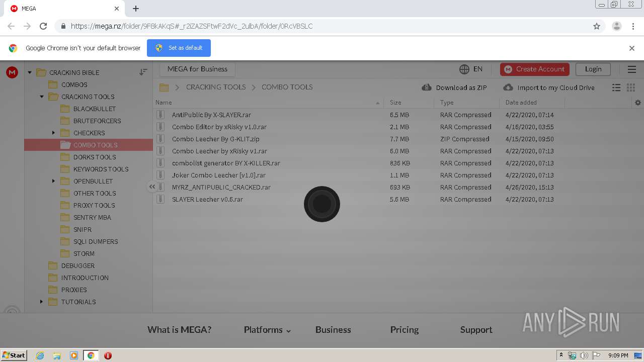Open Internet Explorer from the taskbar
The width and height of the screenshot is (644, 362).
click(x=40, y=355)
